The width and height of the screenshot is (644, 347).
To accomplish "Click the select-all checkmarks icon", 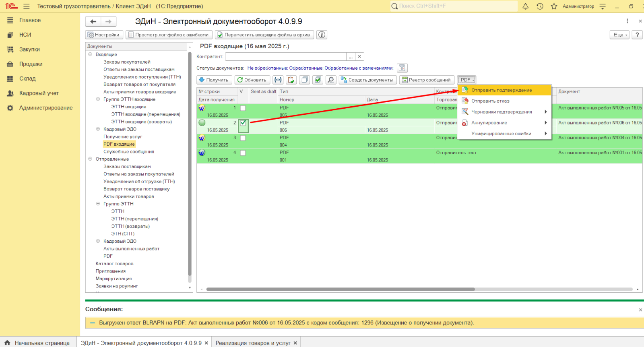I will point(318,80).
